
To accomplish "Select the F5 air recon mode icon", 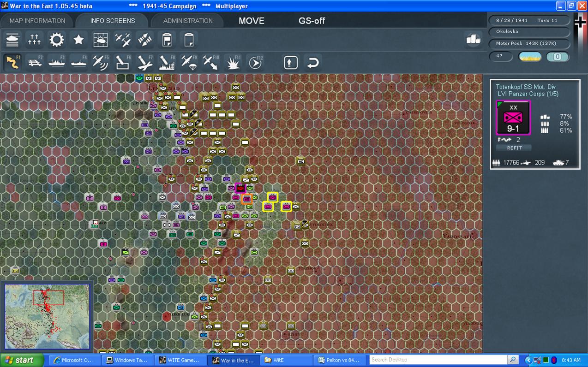I will click(x=101, y=62).
